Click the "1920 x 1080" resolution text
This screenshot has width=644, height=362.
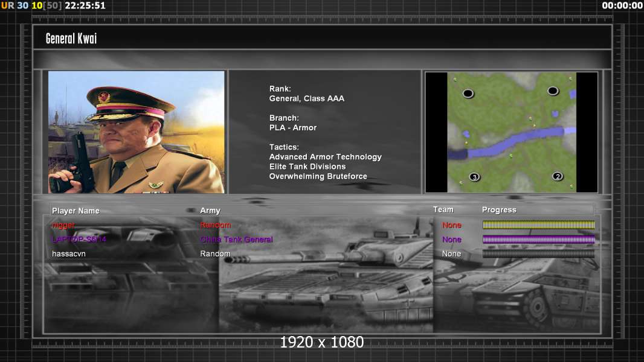click(322, 342)
